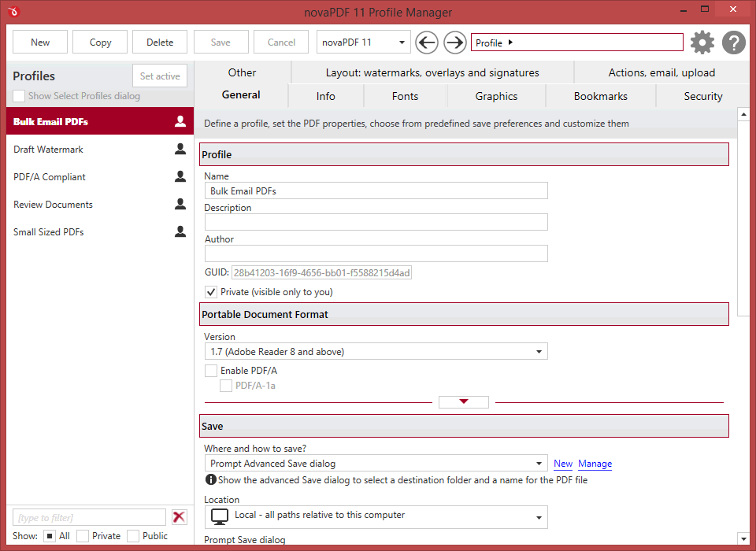The height and width of the screenshot is (551, 756).
Task: Open settings via the gear icon
Action: point(702,43)
